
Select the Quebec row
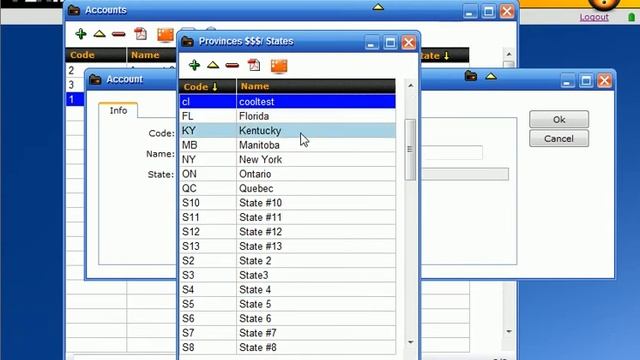[287, 189]
